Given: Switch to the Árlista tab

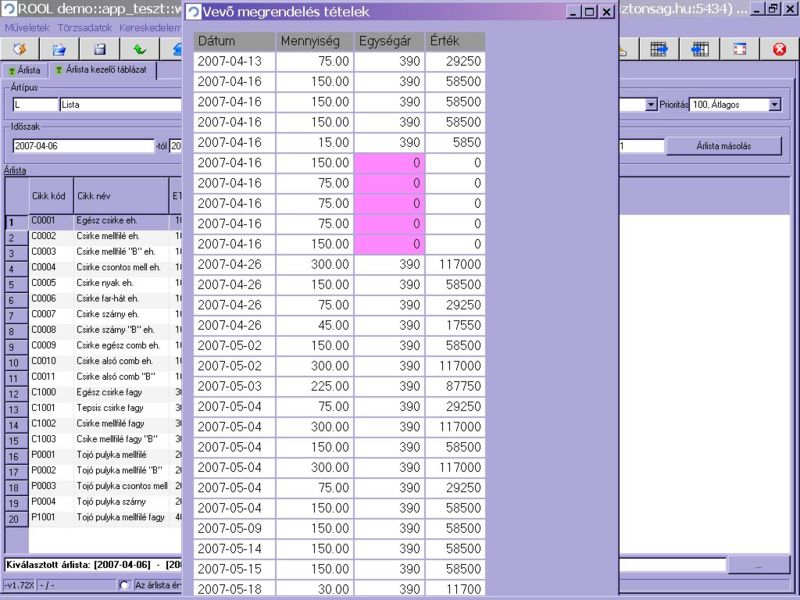Looking at the screenshot, I should [x=24, y=71].
